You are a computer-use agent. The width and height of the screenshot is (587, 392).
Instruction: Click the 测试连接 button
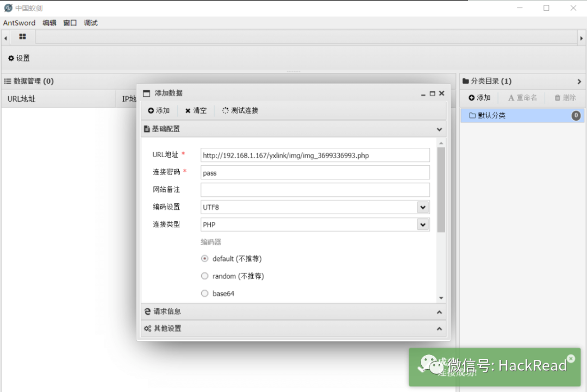pyautogui.click(x=240, y=110)
